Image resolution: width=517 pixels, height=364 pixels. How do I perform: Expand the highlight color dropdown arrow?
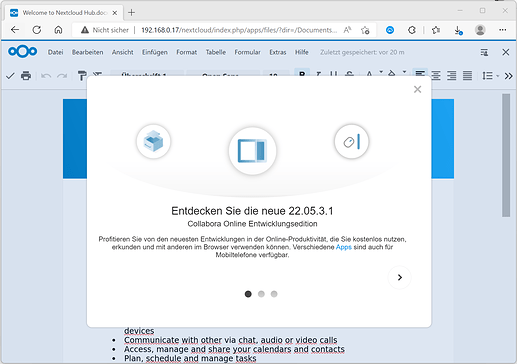tap(404, 72)
